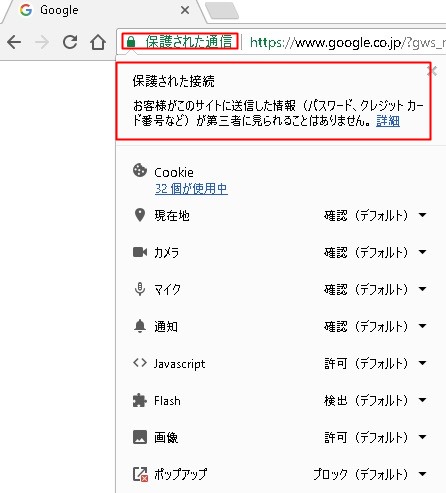
Task: Click the green padlock secure icon
Action: tap(131, 42)
